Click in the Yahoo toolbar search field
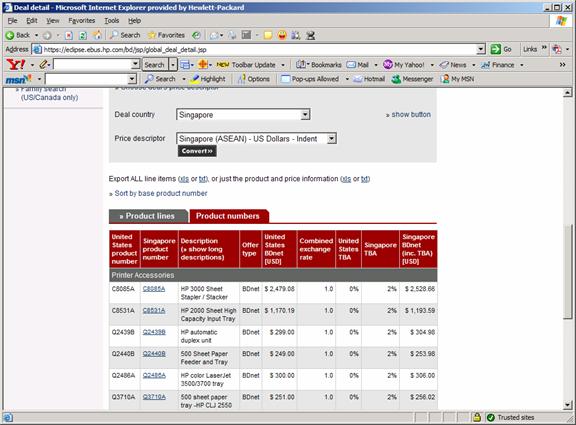 92,64
